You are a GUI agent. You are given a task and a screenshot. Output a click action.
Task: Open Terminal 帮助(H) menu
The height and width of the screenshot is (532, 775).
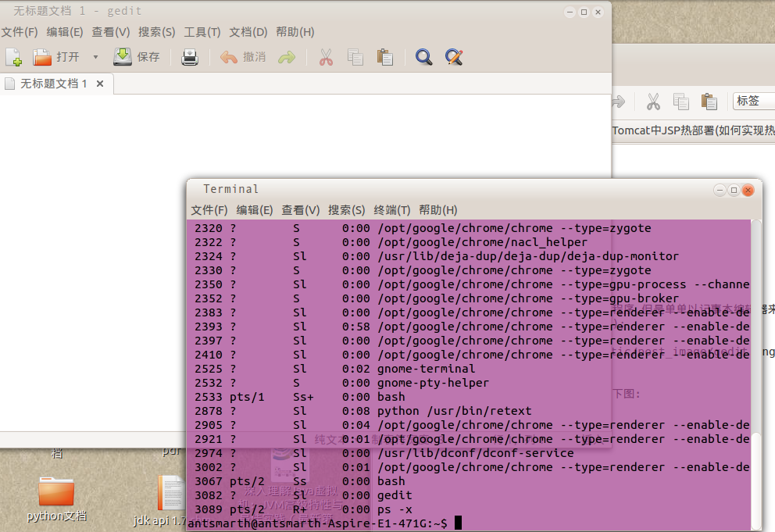(x=438, y=210)
